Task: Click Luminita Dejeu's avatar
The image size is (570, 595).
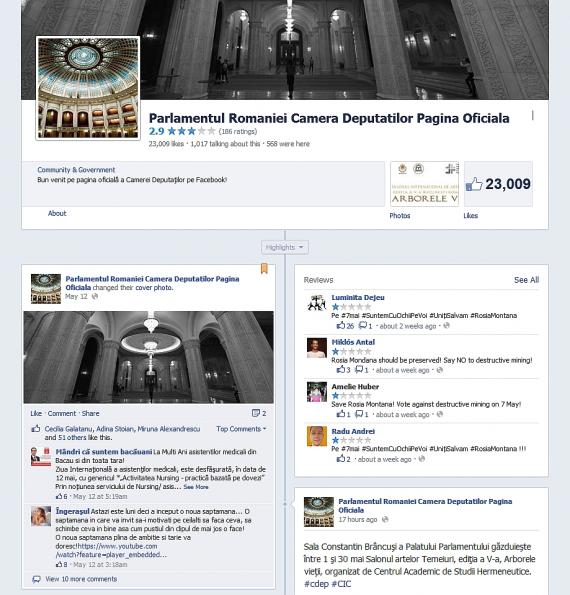Action: tap(317, 303)
